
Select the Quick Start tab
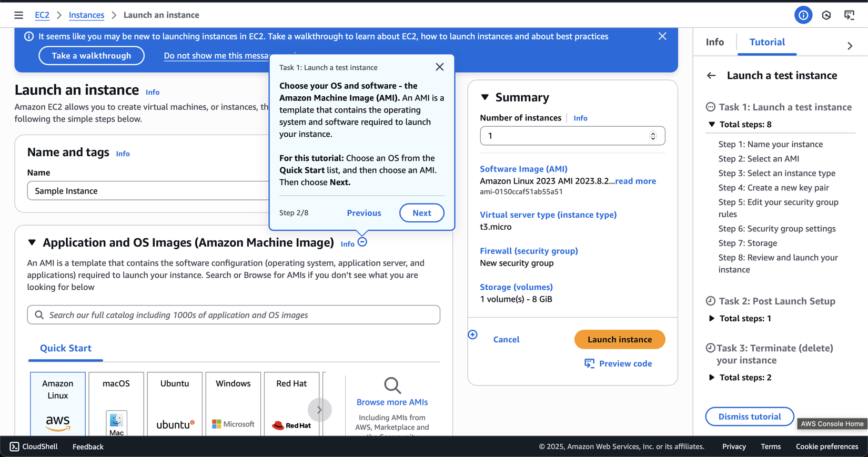coord(66,348)
